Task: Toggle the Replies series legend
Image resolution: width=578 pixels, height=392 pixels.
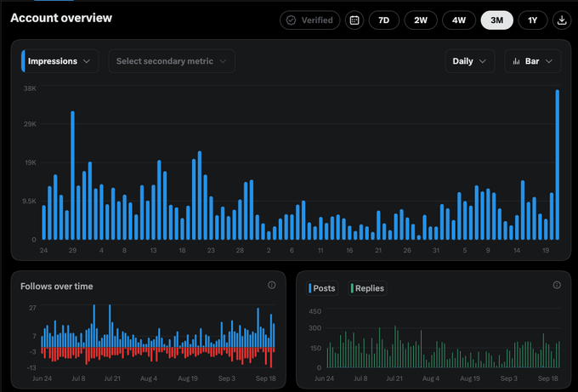Action: (367, 288)
